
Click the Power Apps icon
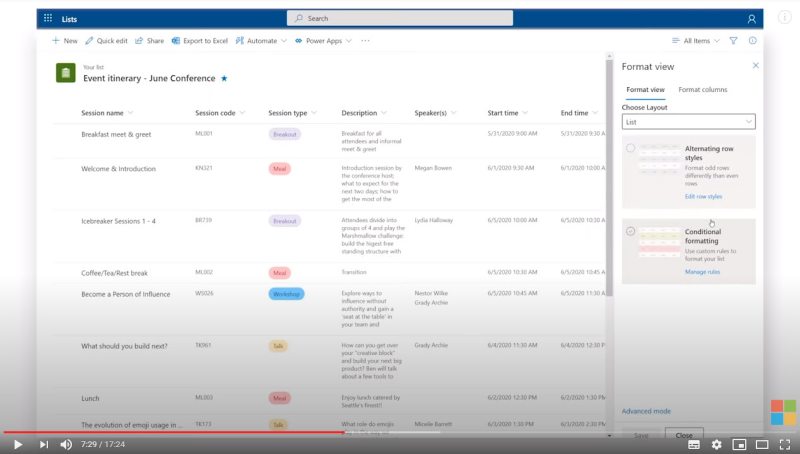coord(298,41)
